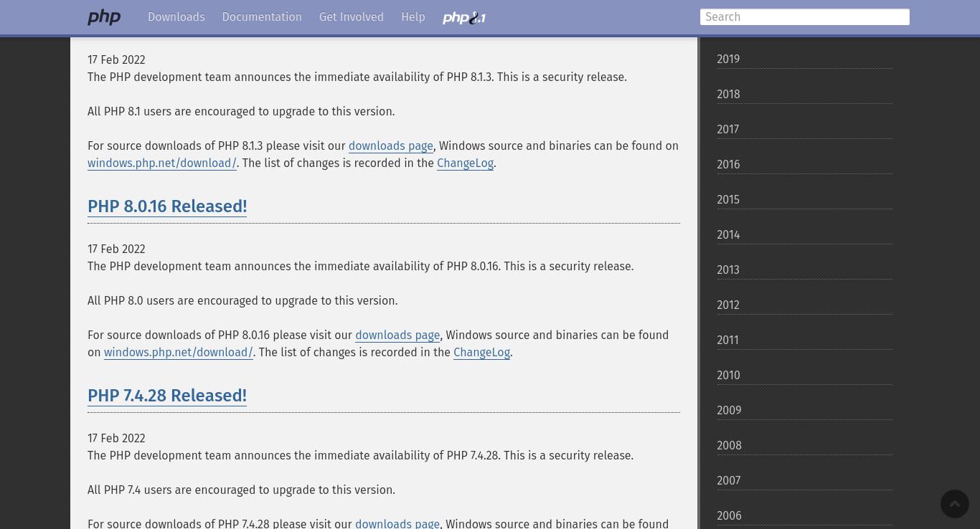980x529 pixels.
Task: Click the back-to-top arrow button
Action: click(954, 504)
